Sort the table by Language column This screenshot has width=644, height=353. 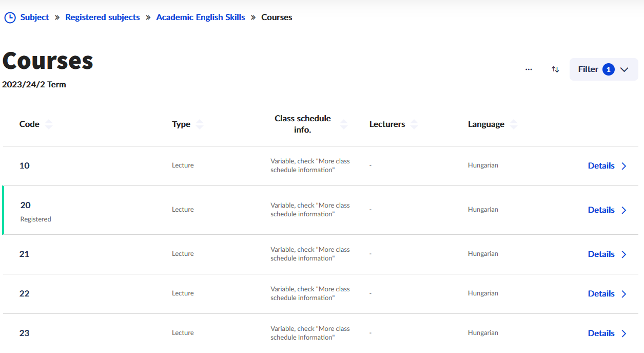(x=513, y=124)
